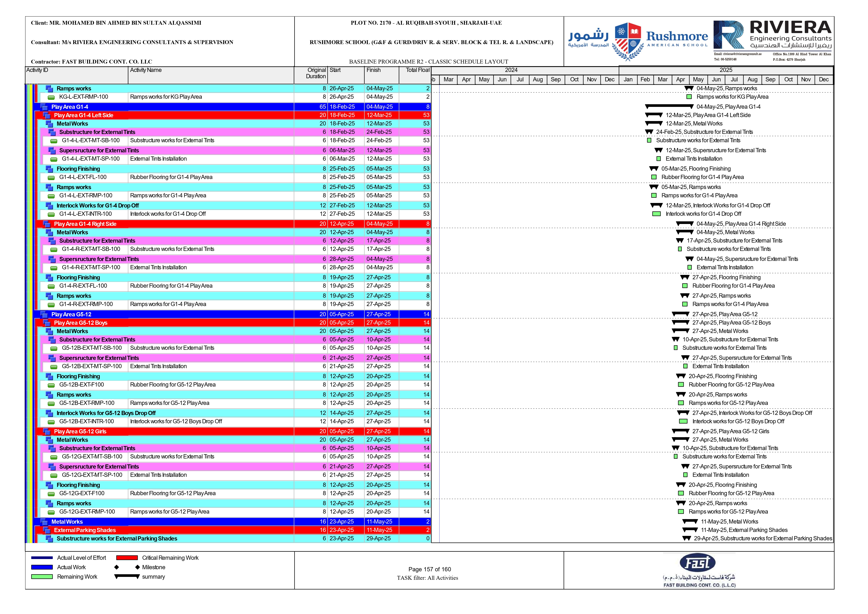Select activity ID G1-4-R-EXT-FL-100
This screenshot has width=868, height=614.
[x=83, y=286]
